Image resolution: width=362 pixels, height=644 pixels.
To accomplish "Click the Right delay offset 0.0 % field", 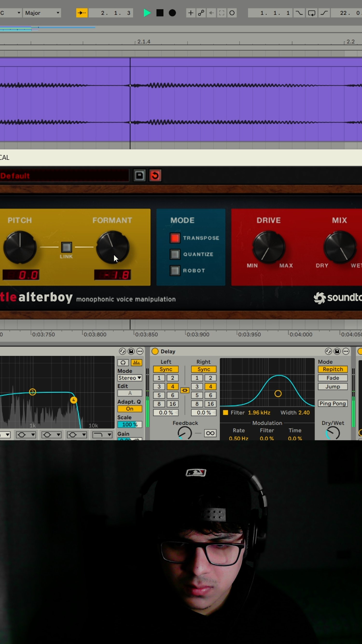I will (204, 413).
